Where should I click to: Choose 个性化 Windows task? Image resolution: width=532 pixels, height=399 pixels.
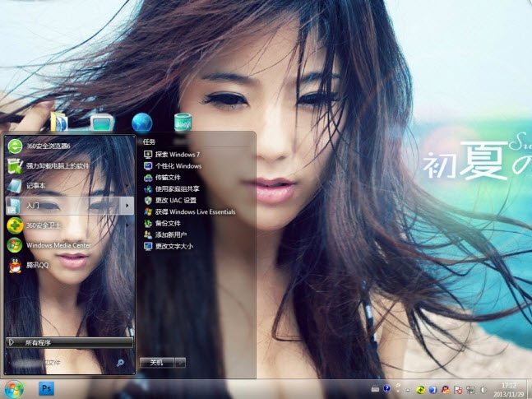coord(173,166)
